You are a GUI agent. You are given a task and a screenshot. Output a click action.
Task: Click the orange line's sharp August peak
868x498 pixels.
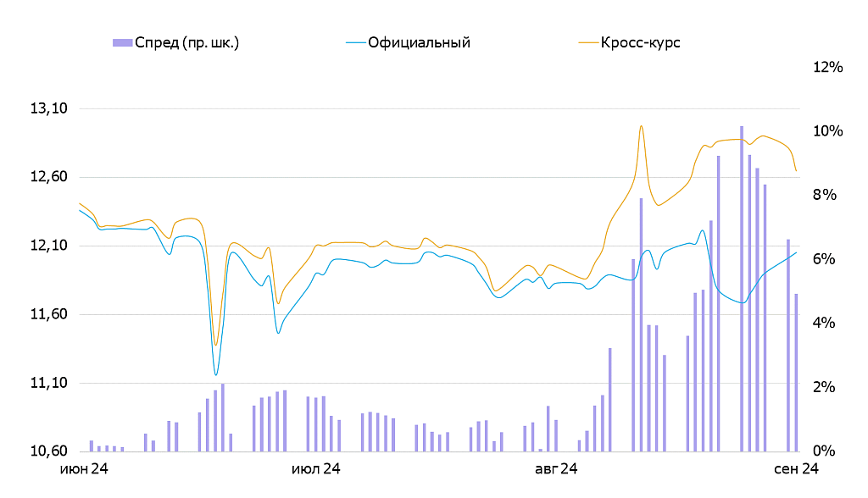[x=641, y=126]
